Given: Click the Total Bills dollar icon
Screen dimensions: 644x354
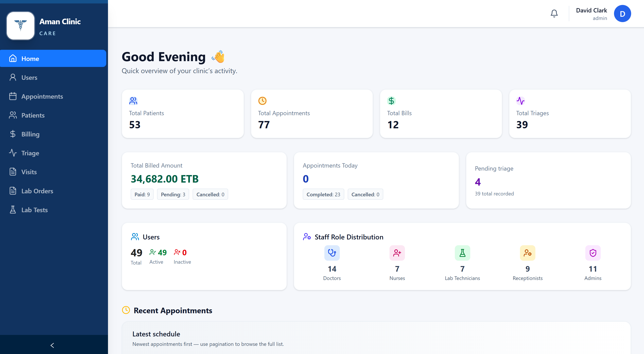Looking at the screenshot, I should point(391,101).
